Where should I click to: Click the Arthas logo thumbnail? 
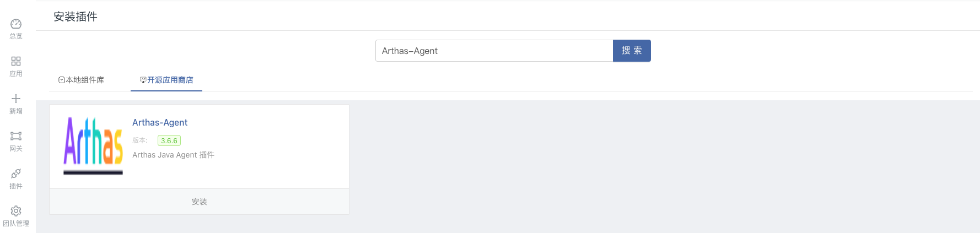coord(93,145)
